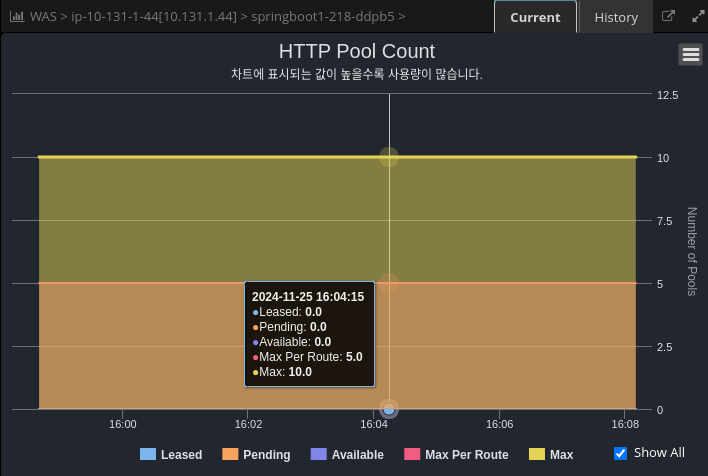Click the yellow Max legend color swatch
Screen dimensions: 708x476
[x=537, y=454]
